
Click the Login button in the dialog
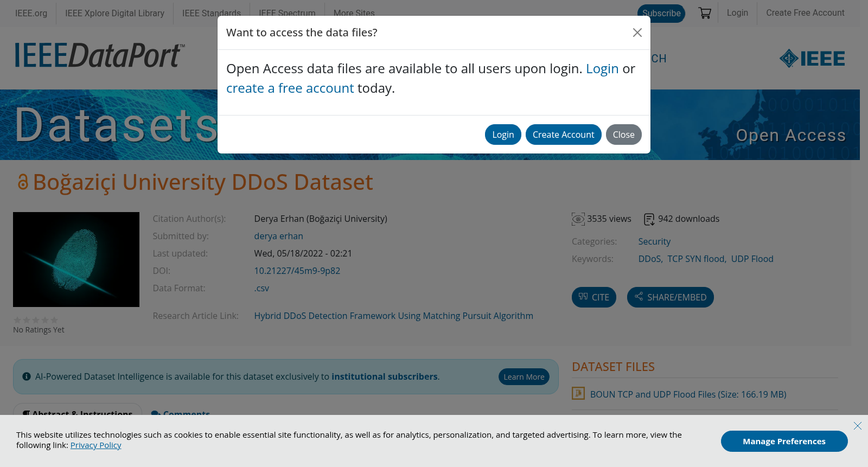503,135
